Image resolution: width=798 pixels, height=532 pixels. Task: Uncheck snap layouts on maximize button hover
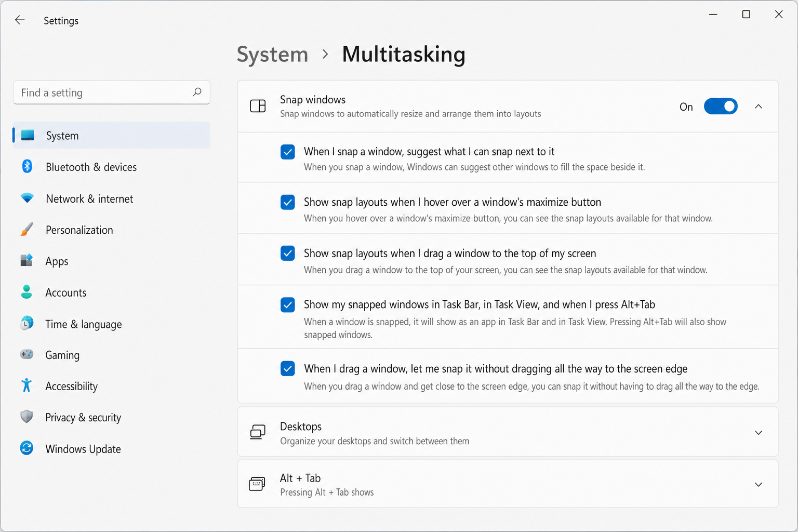(x=288, y=202)
